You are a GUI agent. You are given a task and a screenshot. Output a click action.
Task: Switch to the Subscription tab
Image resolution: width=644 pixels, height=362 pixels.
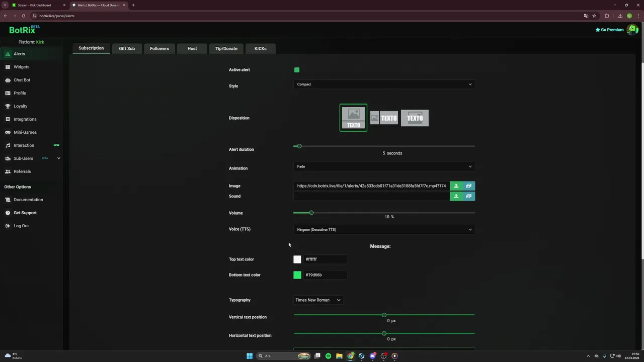(91, 48)
